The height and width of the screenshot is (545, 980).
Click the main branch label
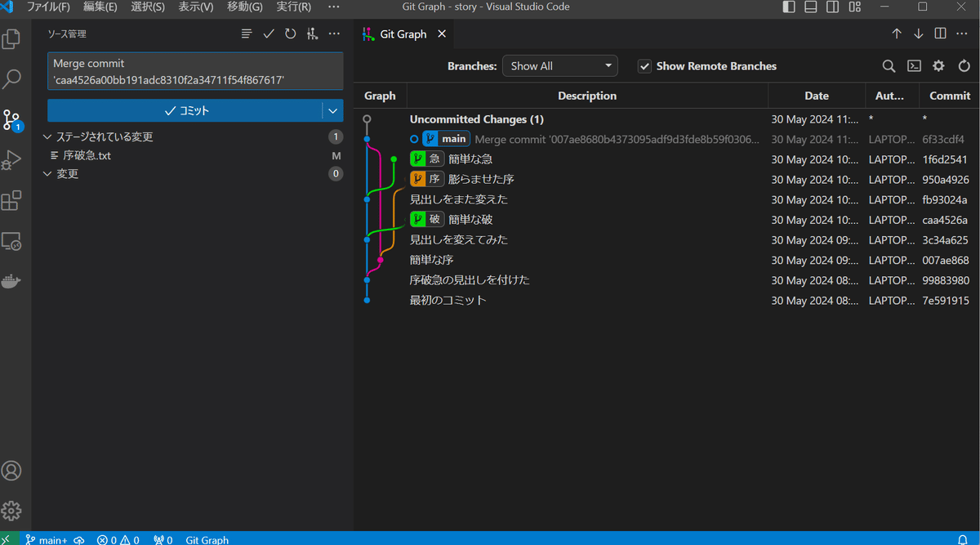point(446,139)
